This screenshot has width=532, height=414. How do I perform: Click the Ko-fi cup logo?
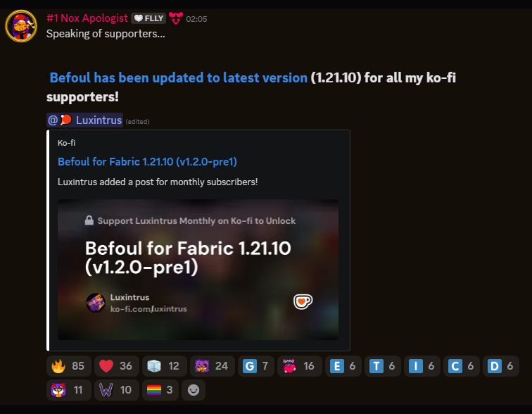303,301
